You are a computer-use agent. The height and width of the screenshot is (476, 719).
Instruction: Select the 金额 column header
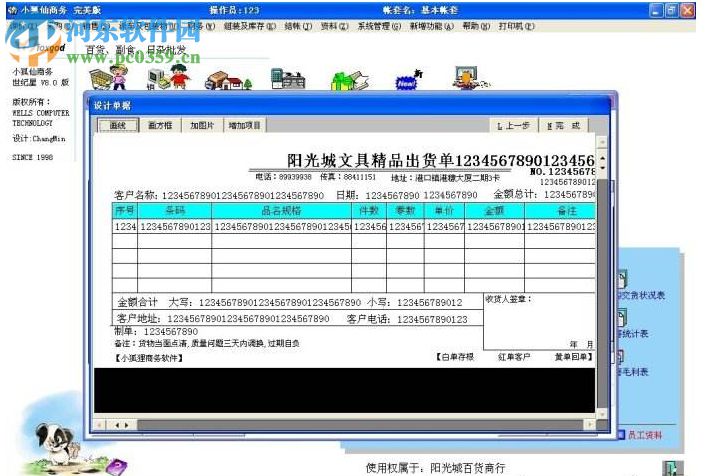coord(494,210)
